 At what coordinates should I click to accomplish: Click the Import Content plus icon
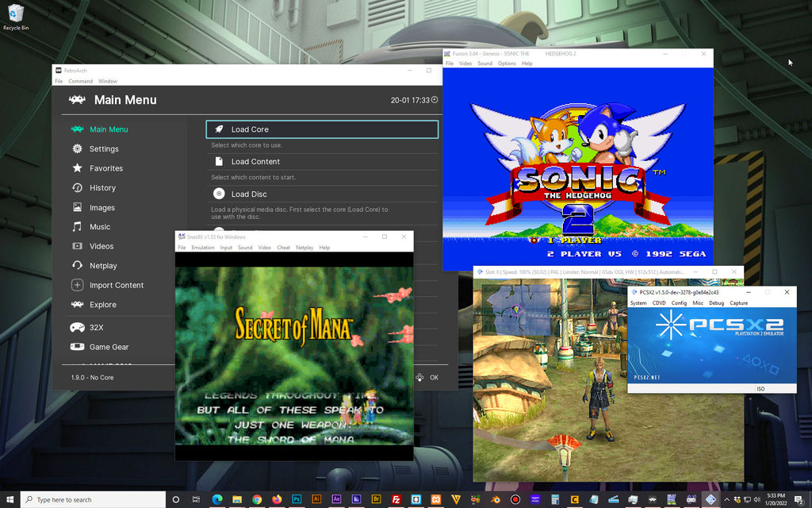pyautogui.click(x=77, y=285)
